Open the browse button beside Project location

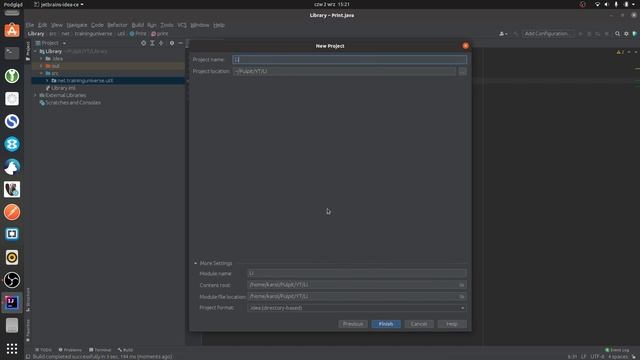pyautogui.click(x=462, y=71)
